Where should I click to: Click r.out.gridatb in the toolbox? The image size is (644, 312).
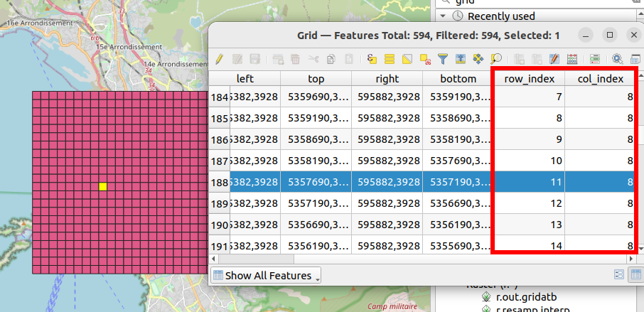(527, 298)
